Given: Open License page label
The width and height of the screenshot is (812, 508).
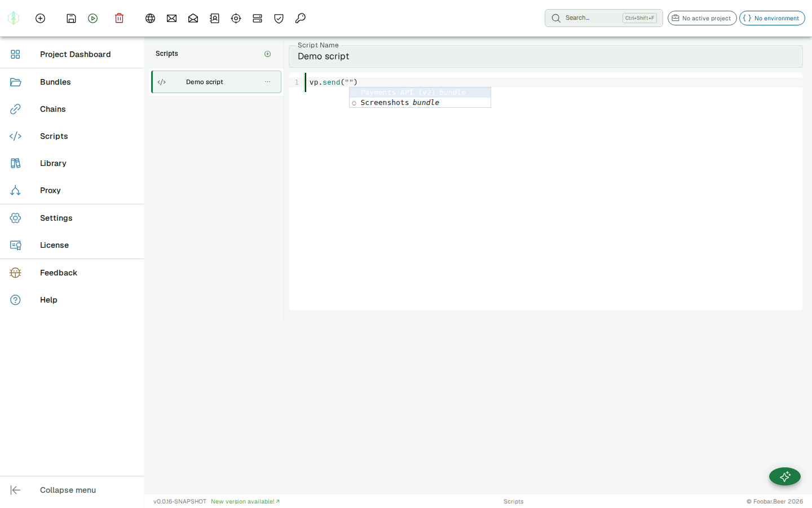Looking at the screenshot, I should click(54, 245).
